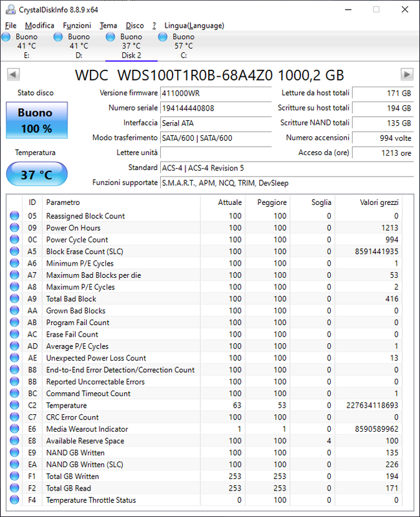Click the status orb for Erase Fail Count
Image resolution: width=420 pixels, height=517 pixels.
pos(14,334)
